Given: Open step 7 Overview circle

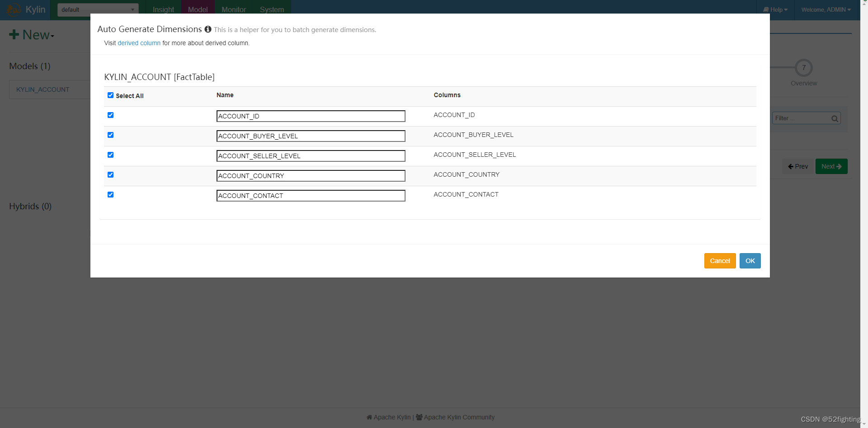Looking at the screenshot, I should [x=804, y=68].
